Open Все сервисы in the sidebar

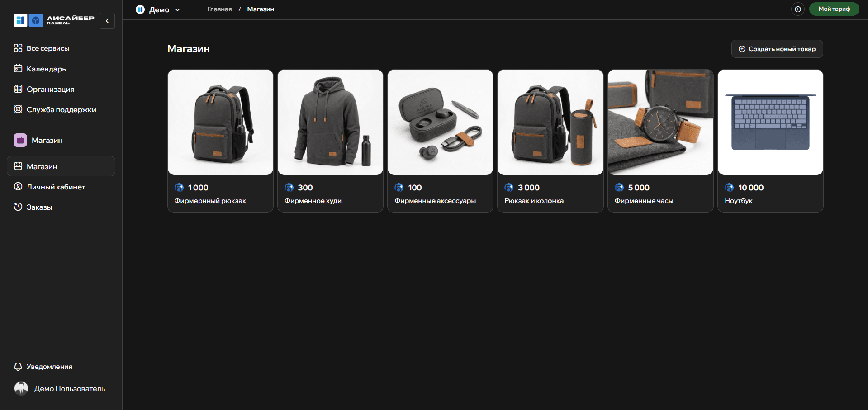61,48
